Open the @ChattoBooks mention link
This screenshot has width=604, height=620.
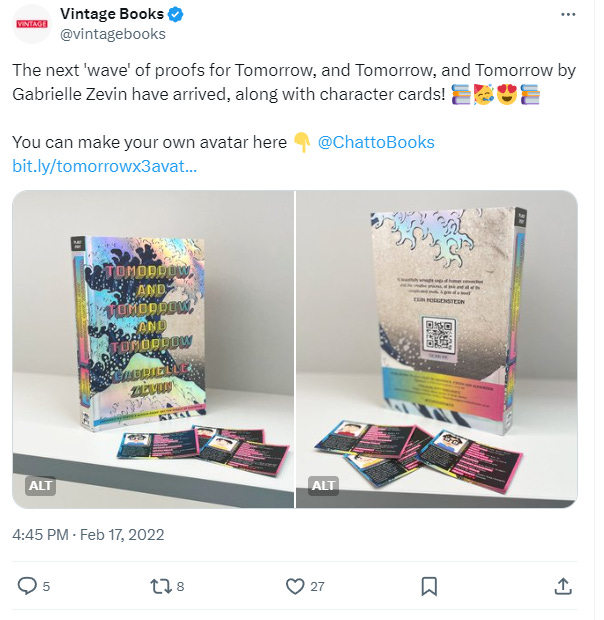(376, 142)
